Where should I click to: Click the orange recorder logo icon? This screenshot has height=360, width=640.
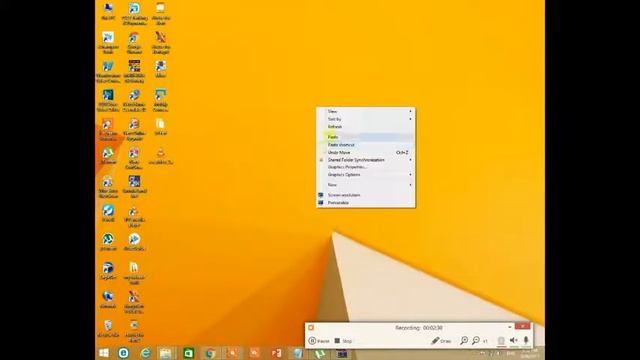311,327
